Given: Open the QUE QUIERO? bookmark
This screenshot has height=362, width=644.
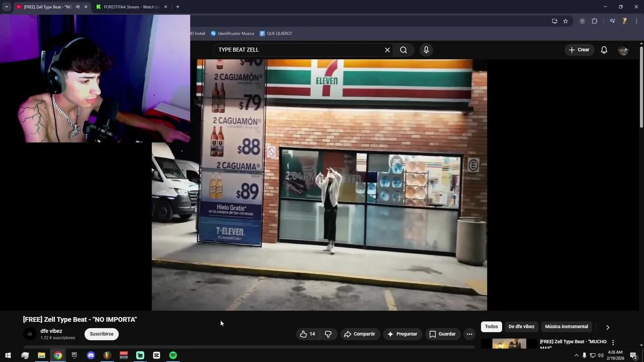Looking at the screenshot, I should 276,33.
